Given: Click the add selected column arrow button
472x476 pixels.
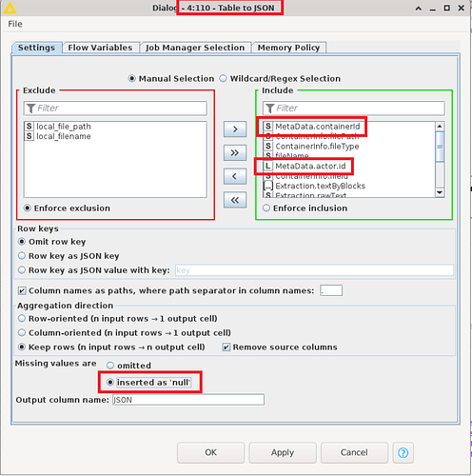Looking at the screenshot, I should click(x=235, y=129).
